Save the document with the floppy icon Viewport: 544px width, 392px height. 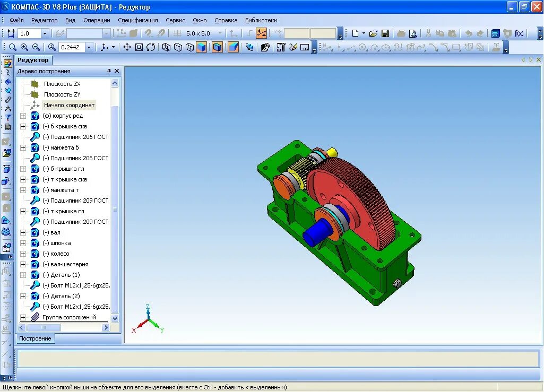pyautogui.click(x=385, y=33)
